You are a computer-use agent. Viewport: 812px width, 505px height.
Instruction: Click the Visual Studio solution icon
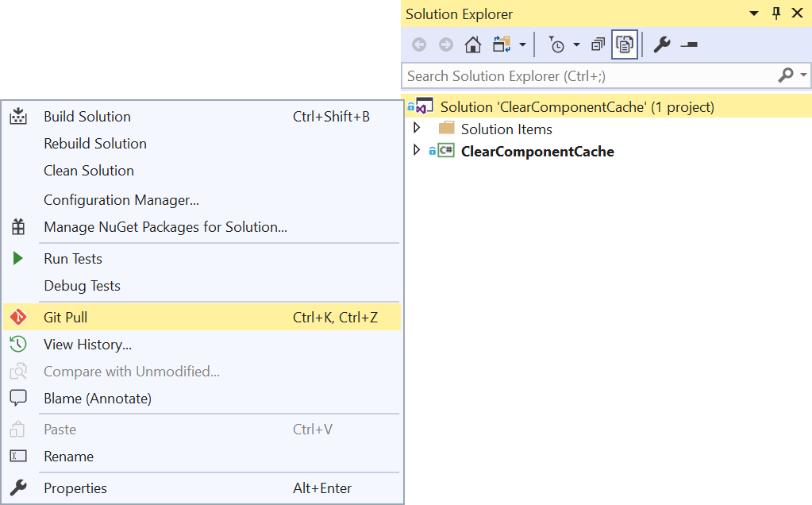coord(424,106)
